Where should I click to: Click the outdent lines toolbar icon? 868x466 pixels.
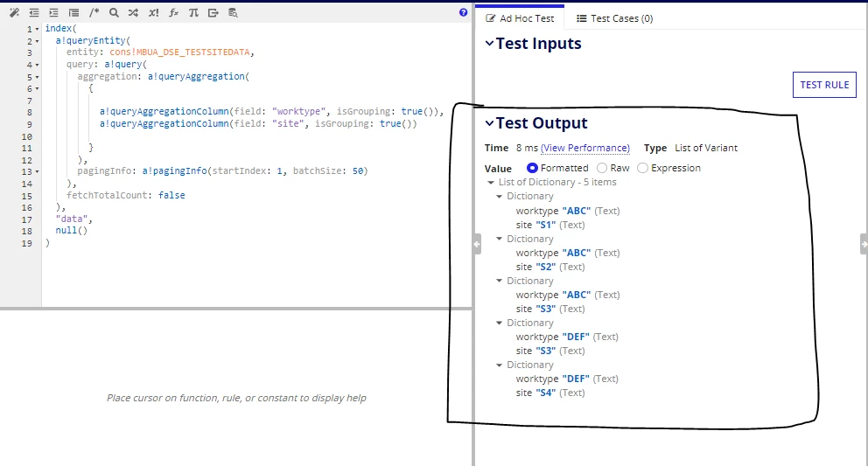[34, 12]
